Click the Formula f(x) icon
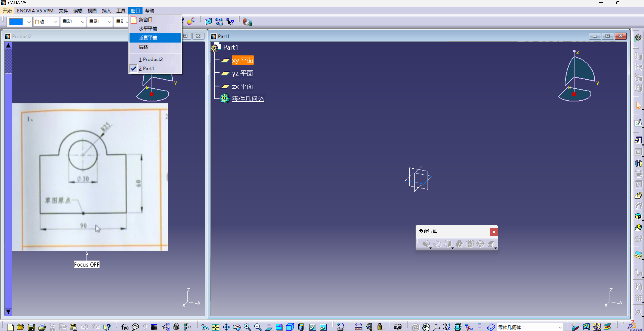644x331 pixels. point(124,327)
